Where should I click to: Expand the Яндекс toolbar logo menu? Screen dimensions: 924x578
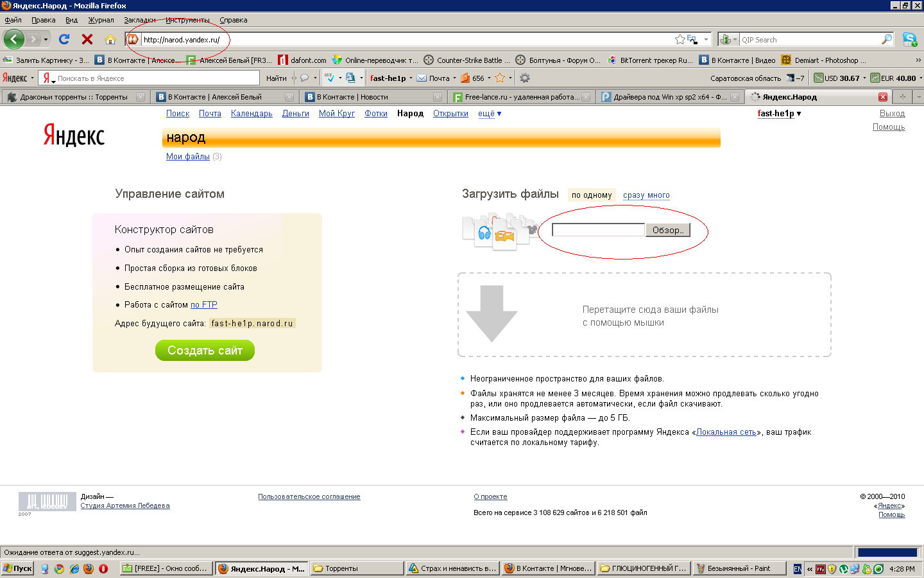coord(18,78)
